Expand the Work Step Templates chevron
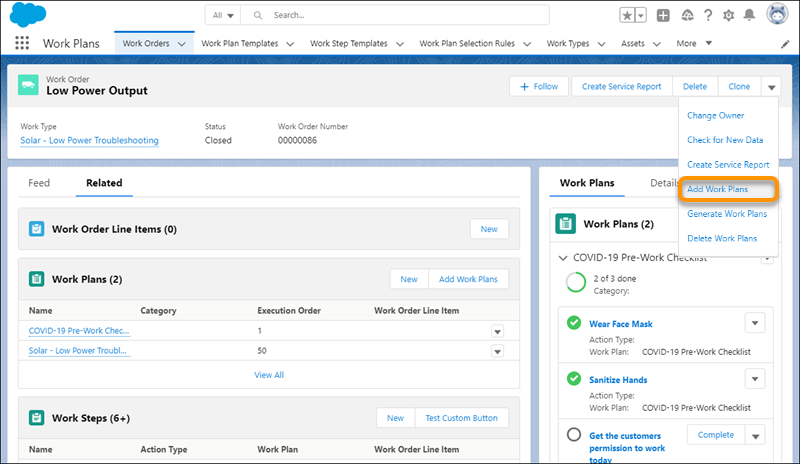800x464 pixels. pos(400,44)
